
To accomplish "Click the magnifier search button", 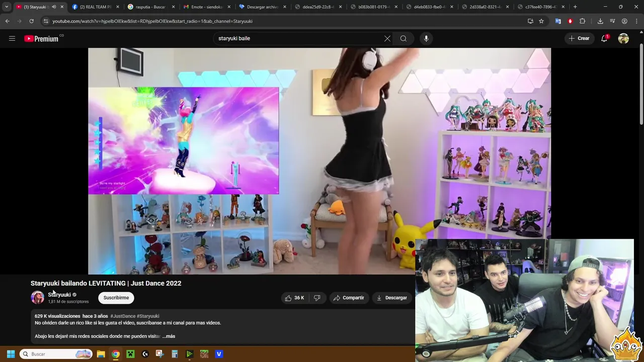I will click(x=404, y=38).
